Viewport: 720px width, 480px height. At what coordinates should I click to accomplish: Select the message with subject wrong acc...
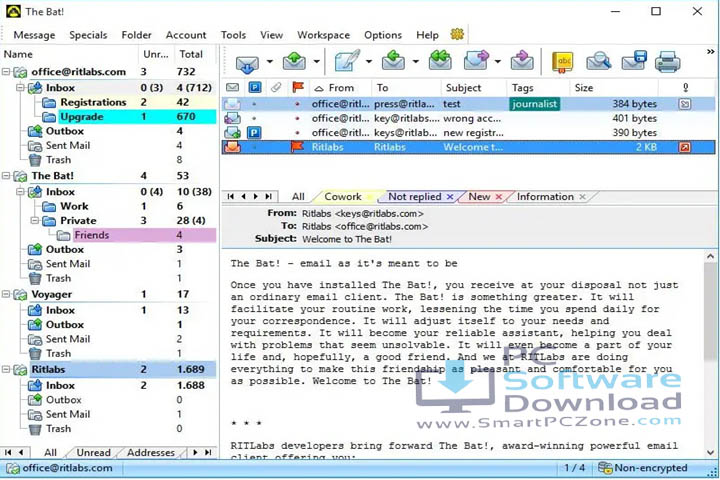pyautogui.click(x=467, y=119)
